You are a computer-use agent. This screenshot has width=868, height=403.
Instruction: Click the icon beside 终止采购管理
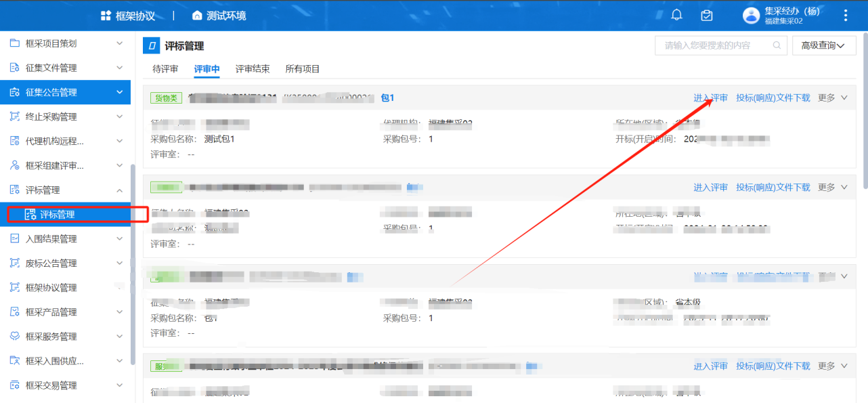point(15,116)
